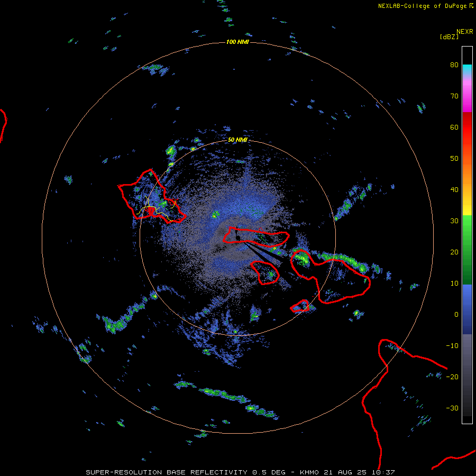Click the NEXR label above the color scale
This screenshot has height=476, width=476.
click(x=465, y=32)
